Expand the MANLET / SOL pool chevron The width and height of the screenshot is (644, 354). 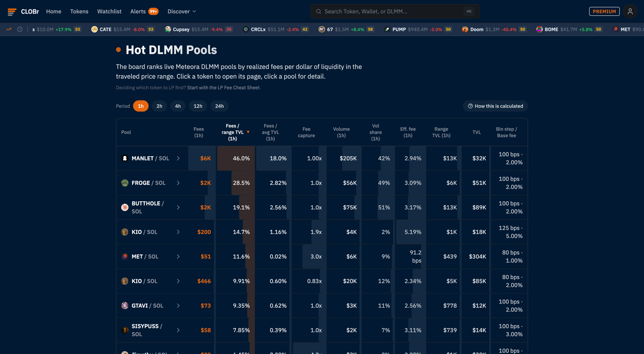point(178,158)
